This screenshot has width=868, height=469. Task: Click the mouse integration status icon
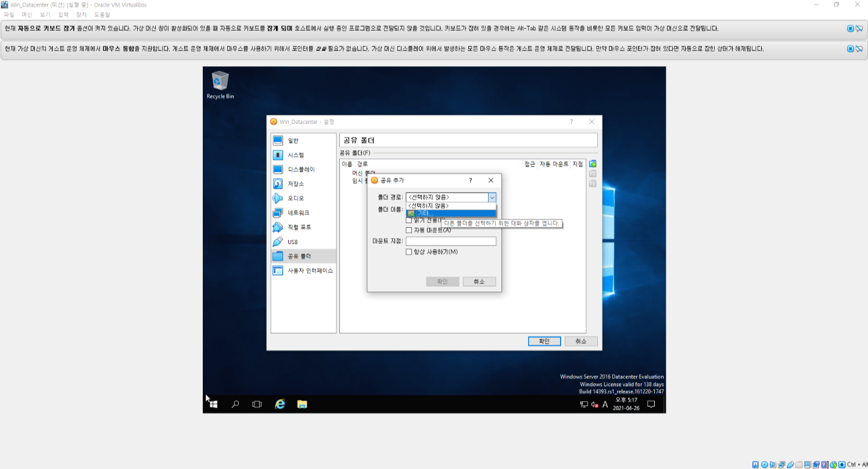(833, 464)
